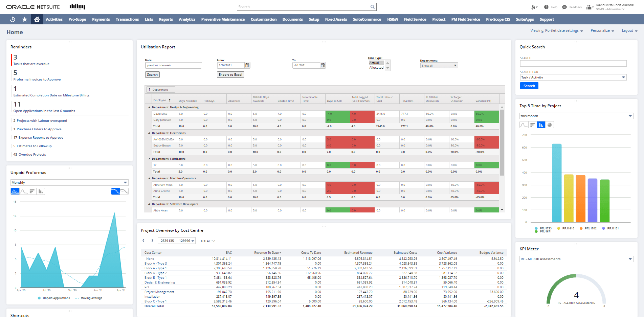Click the shortcuts star icon

click(24, 19)
